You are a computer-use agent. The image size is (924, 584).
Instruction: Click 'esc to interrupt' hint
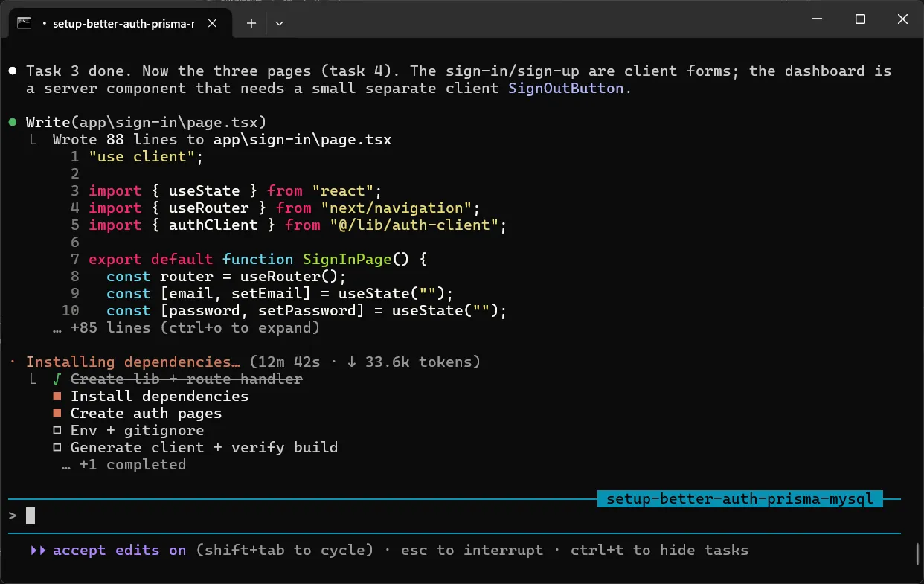point(472,551)
